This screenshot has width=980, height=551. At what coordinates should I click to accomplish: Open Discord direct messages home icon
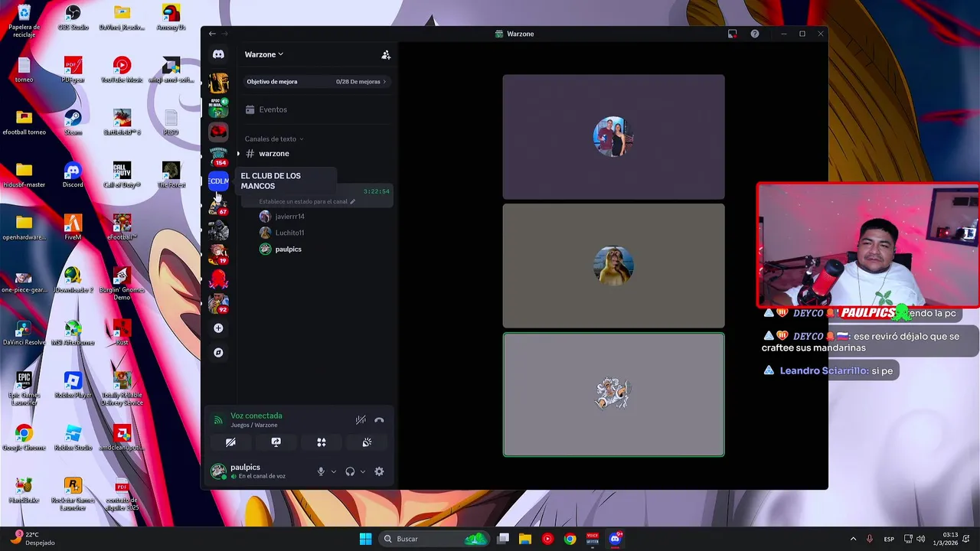point(218,54)
